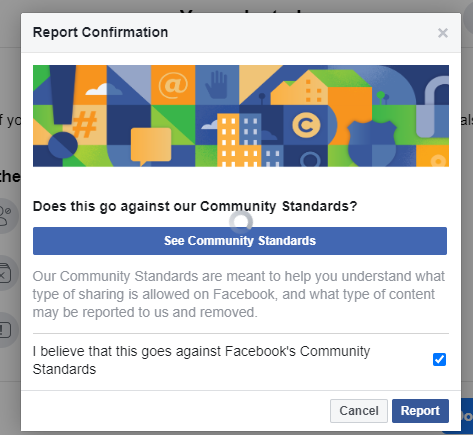
Task: Click the copyright symbol in banner
Action: click(x=306, y=125)
